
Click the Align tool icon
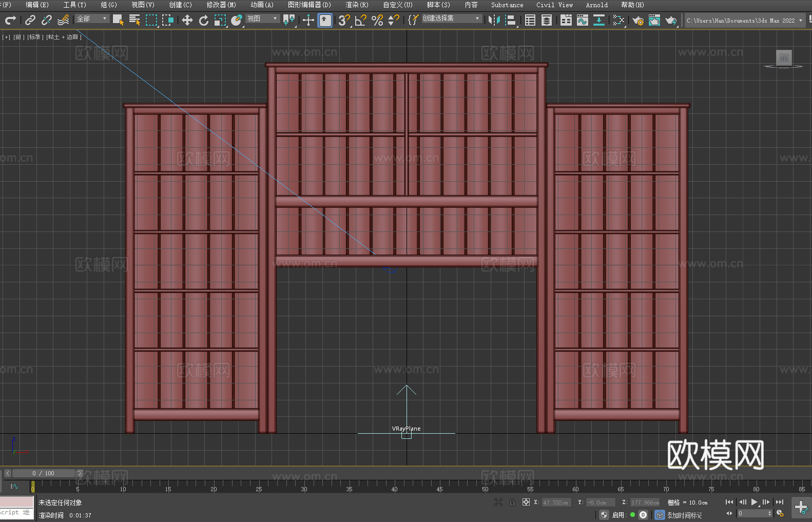point(511,20)
